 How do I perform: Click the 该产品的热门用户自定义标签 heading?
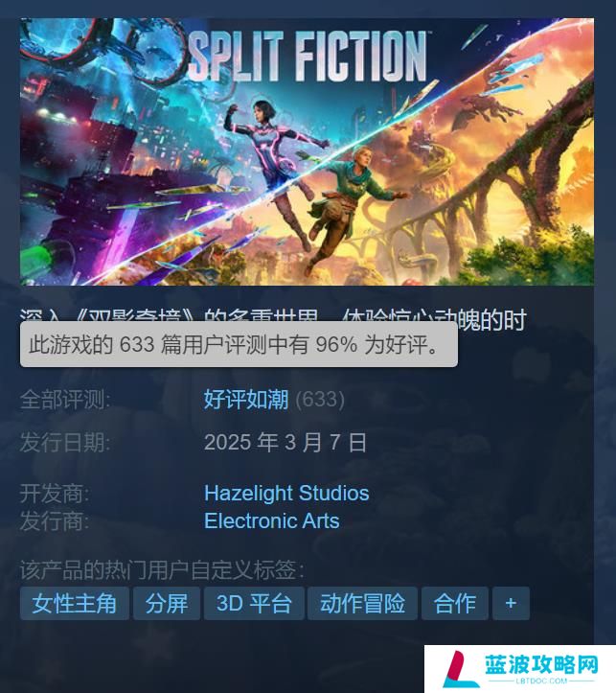[162, 569]
